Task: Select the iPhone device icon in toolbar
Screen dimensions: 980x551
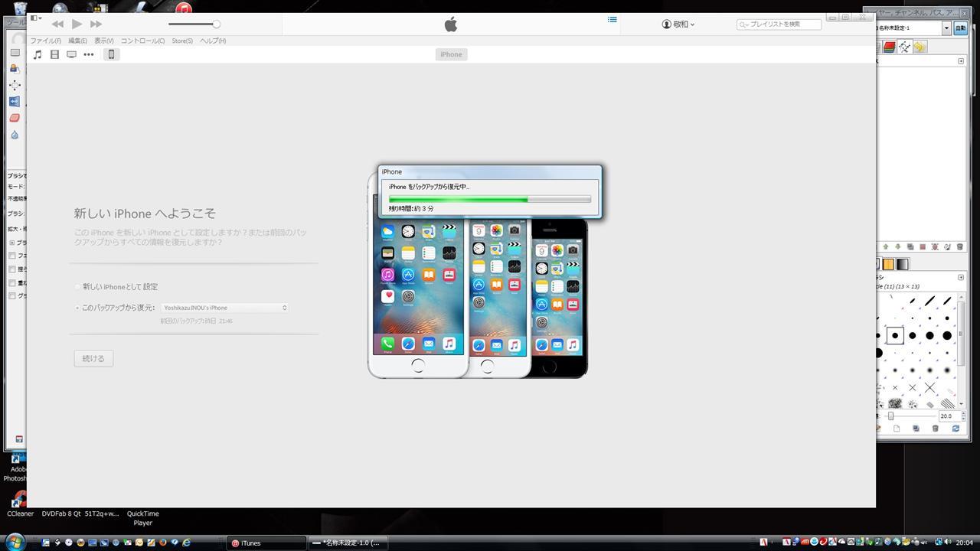Action: [x=111, y=54]
